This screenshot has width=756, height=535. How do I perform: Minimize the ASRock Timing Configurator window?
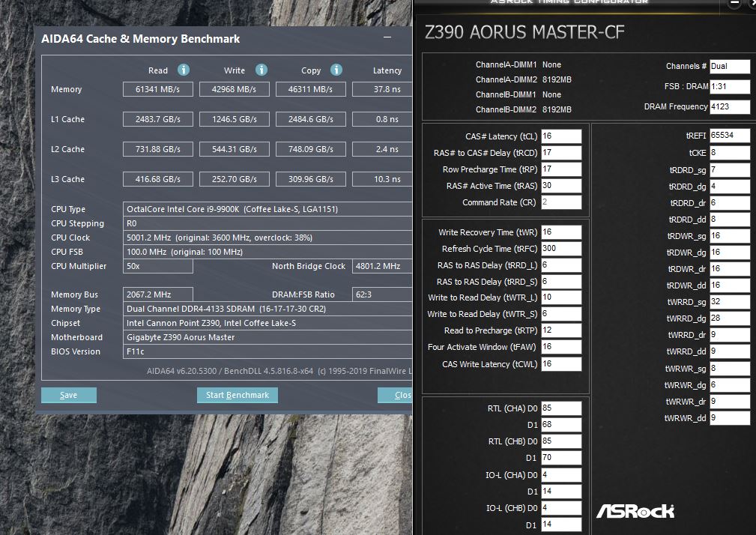tap(734, 3)
